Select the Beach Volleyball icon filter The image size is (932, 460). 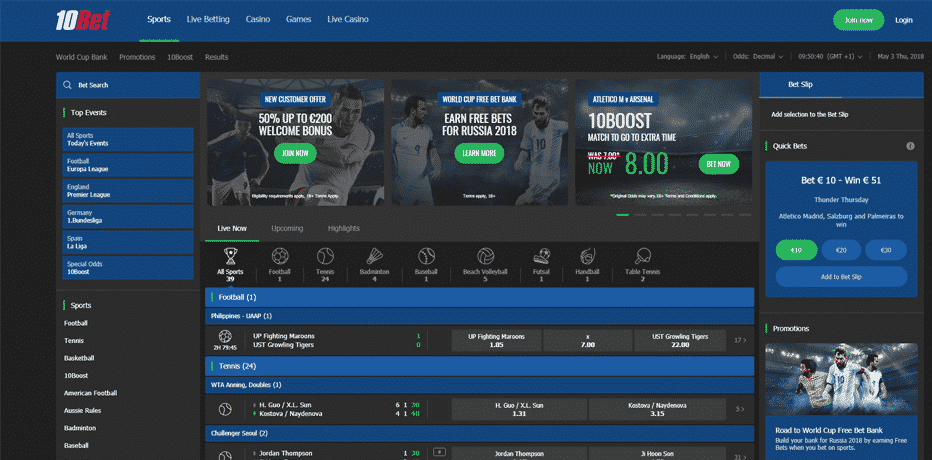click(x=485, y=256)
